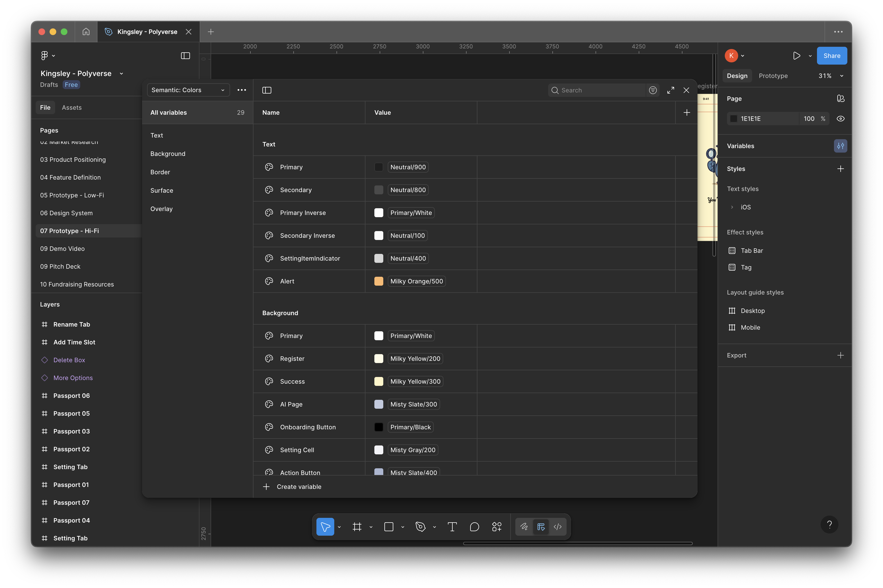Click the Present play icon

tap(796, 56)
